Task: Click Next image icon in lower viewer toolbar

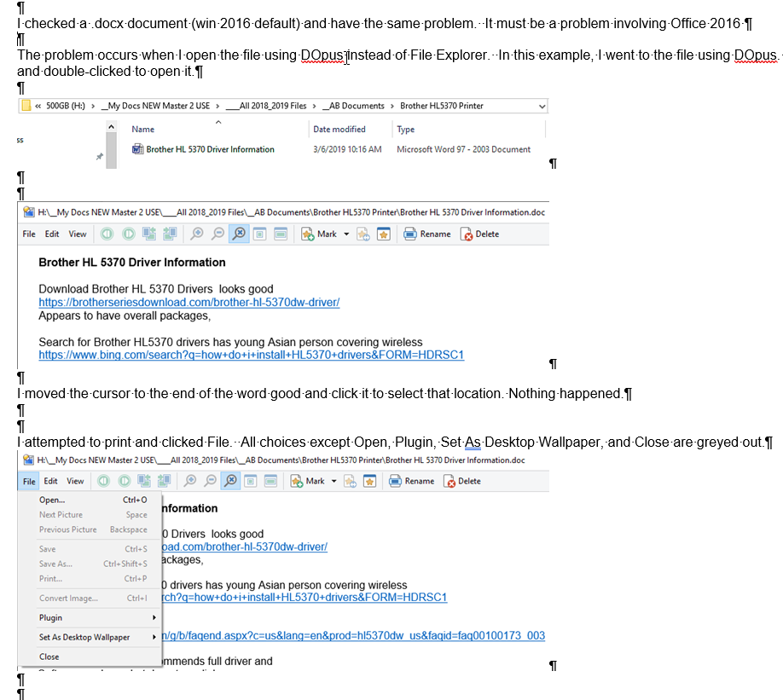Action: (125, 481)
